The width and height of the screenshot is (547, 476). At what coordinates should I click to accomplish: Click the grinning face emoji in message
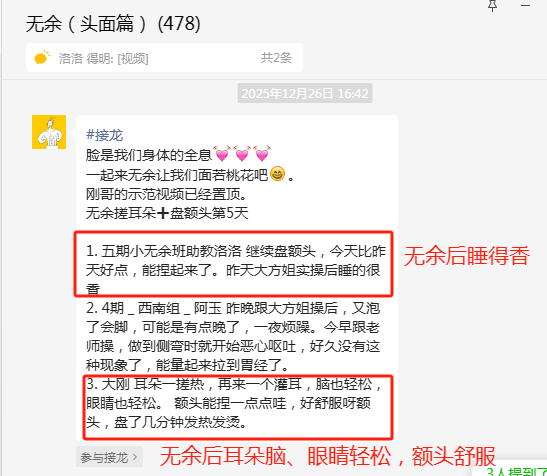[x=277, y=174]
